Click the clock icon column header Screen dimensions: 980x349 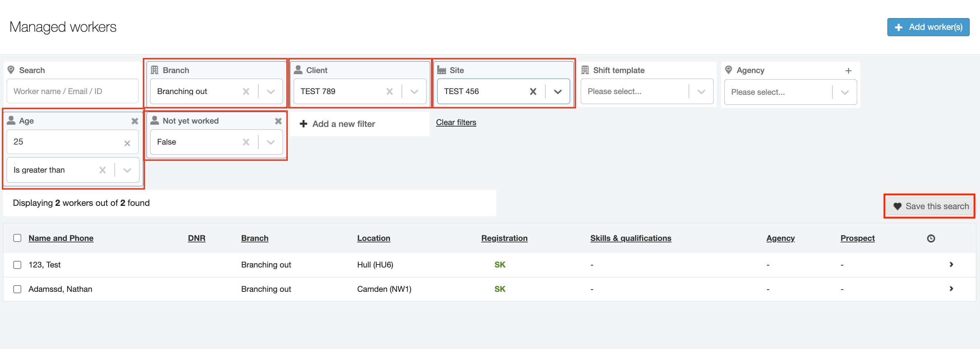coord(931,238)
